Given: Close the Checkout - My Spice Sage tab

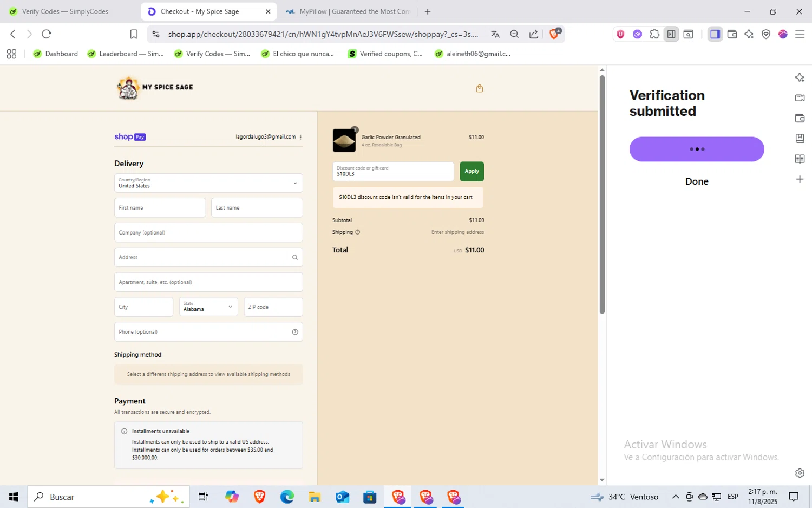Looking at the screenshot, I should click(268, 11).
